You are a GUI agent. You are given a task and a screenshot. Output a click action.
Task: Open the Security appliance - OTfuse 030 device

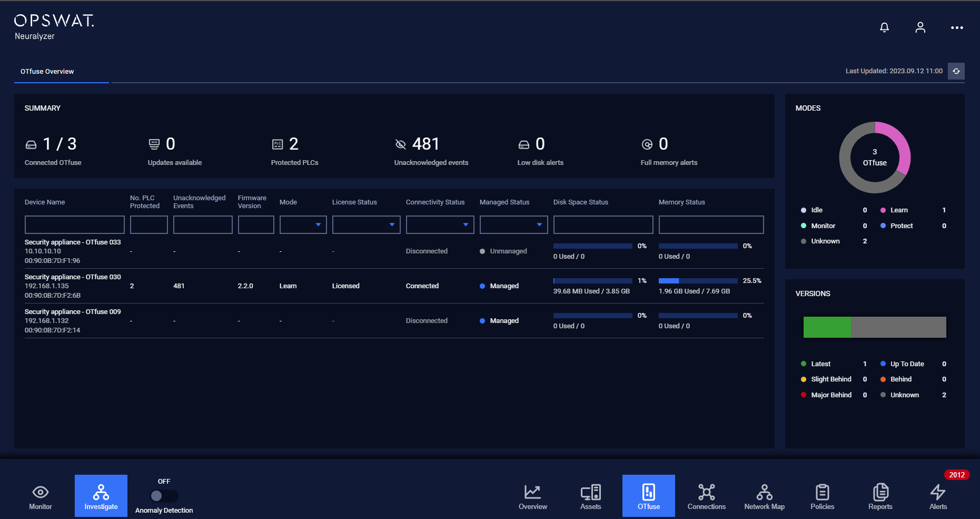[73, 277]
